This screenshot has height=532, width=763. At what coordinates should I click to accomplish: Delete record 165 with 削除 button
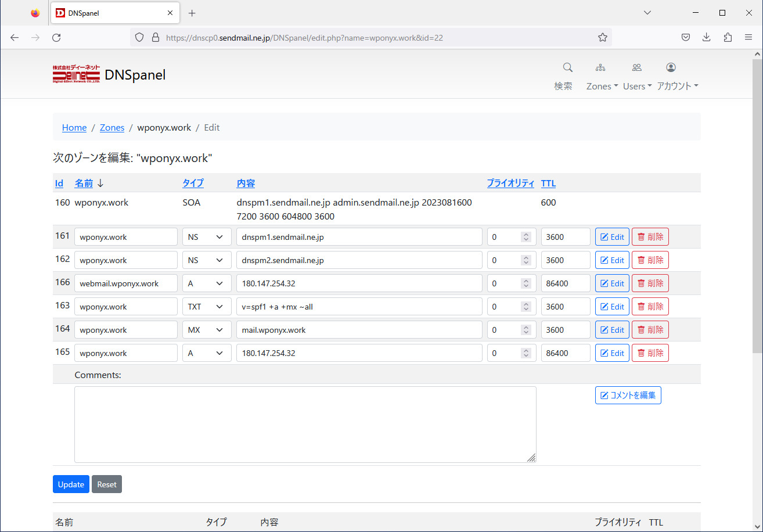[650, 353]
